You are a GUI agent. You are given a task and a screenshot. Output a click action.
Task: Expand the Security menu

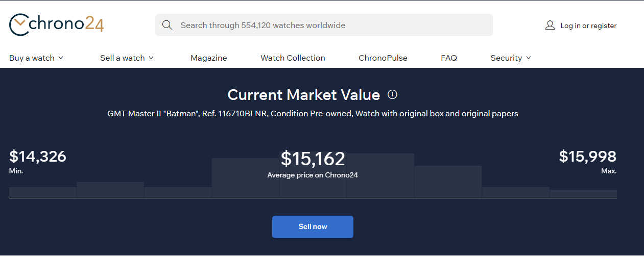(511, 58)
